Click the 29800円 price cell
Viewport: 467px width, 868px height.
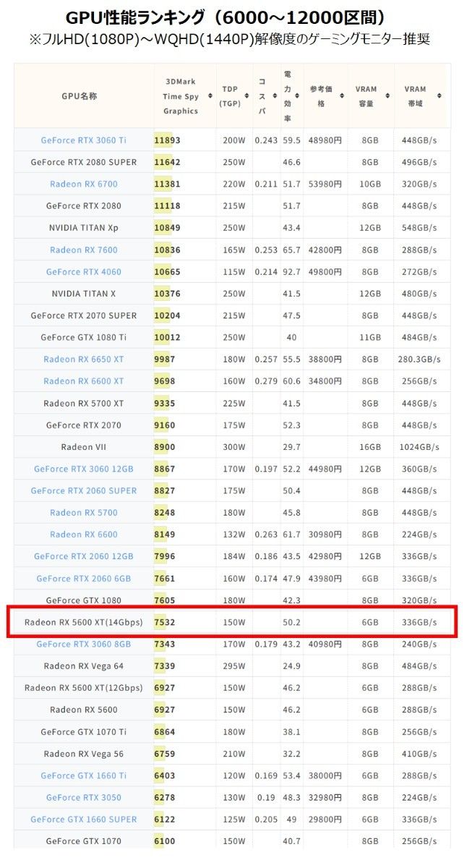click(x=325, y=820)
